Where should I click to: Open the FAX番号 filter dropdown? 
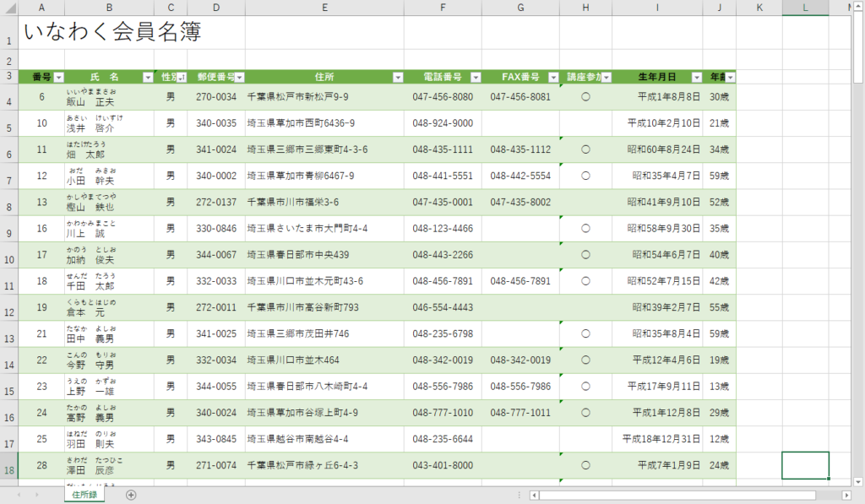point(553,77)
